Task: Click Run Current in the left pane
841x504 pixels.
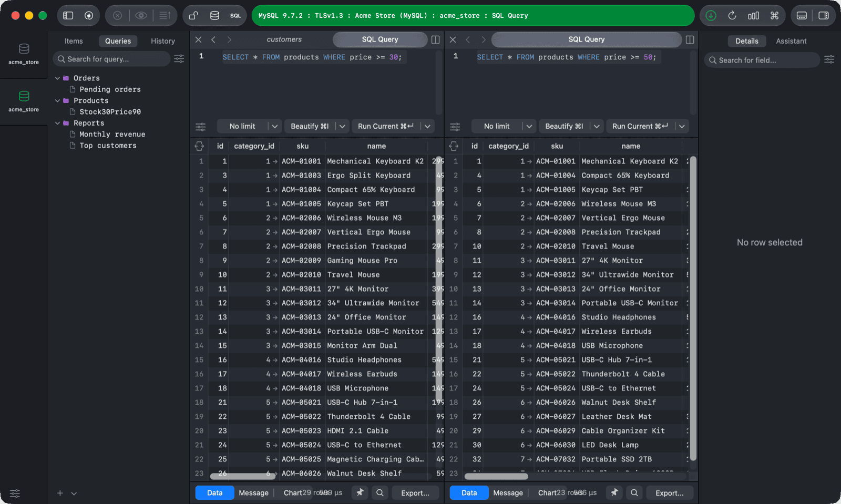Action: point(386,127)
